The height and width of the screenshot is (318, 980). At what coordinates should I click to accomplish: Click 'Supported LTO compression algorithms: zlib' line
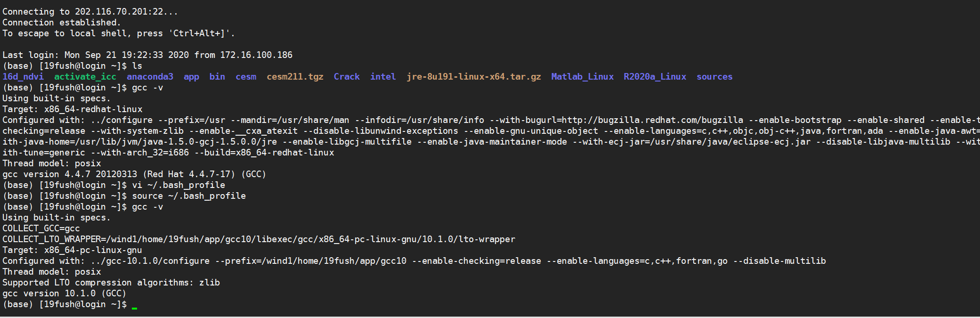click(111, 283)
